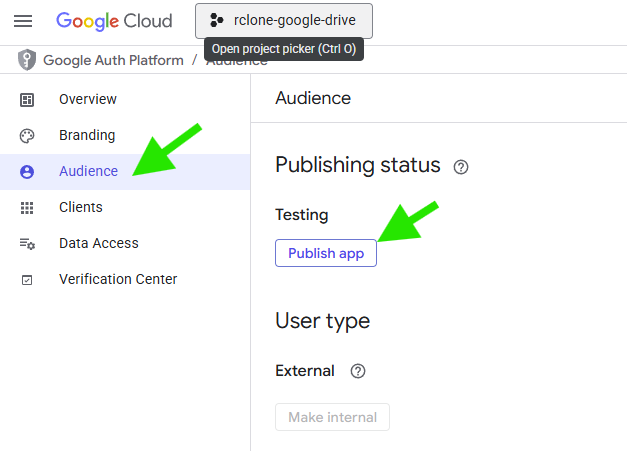
Task: Click the User type heading
Action: [x=323, y=321]
